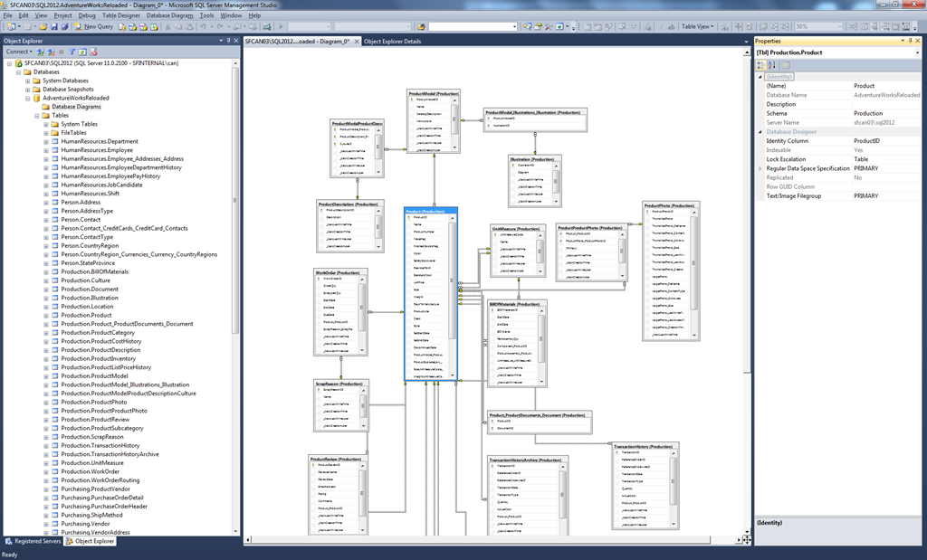Click the Save diagram disk icon
Image resolution: width=927 pixels, height=560 pixels.
click(53, 26)
